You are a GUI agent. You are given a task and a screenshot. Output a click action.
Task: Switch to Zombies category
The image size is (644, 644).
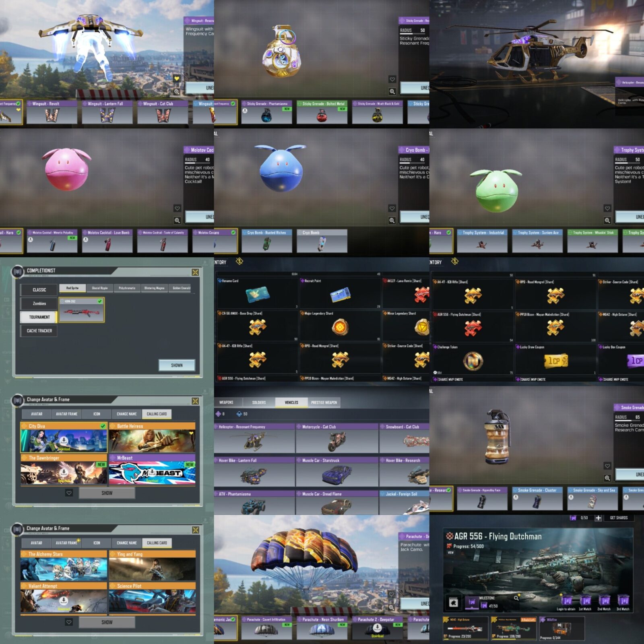pyautogui.click(x=39, y=303)
